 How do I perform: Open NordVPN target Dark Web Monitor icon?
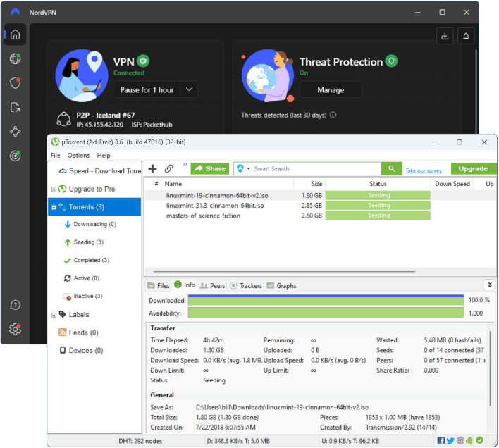click(x=15, y=156)
